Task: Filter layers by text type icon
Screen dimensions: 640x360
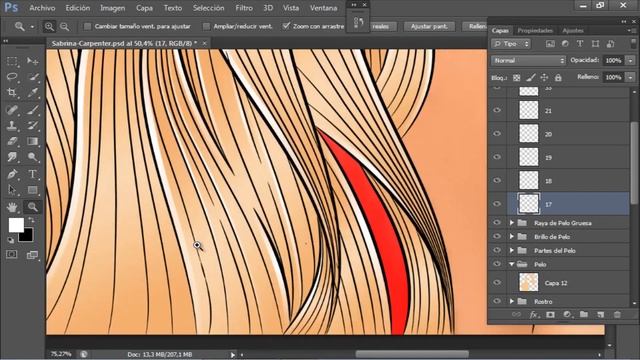Action: click(580, 44)
